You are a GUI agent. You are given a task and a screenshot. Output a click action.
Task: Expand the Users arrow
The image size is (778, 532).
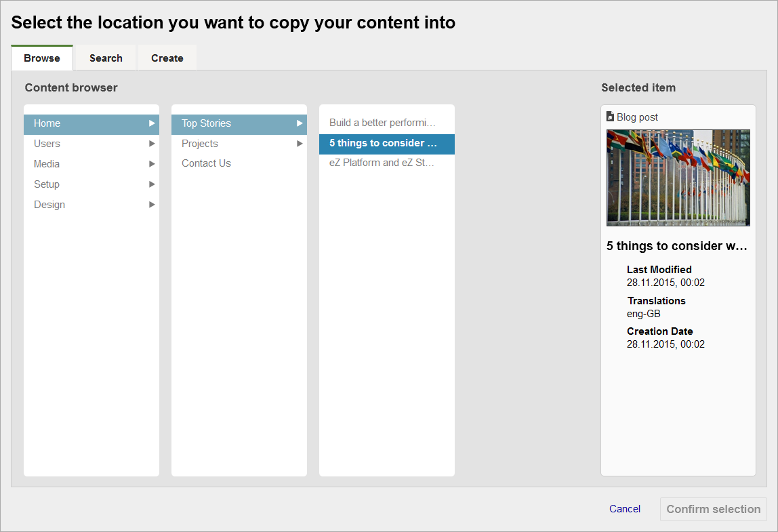pos(152,144)
